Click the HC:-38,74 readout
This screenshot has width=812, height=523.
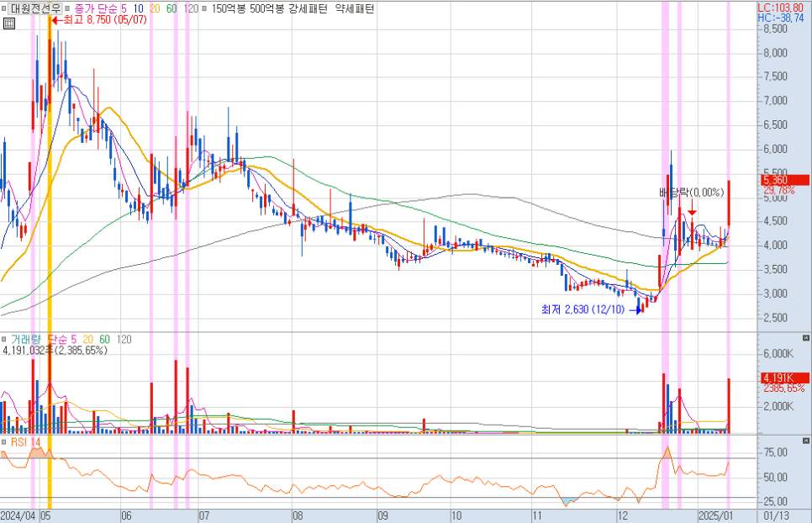coord(780,18)
